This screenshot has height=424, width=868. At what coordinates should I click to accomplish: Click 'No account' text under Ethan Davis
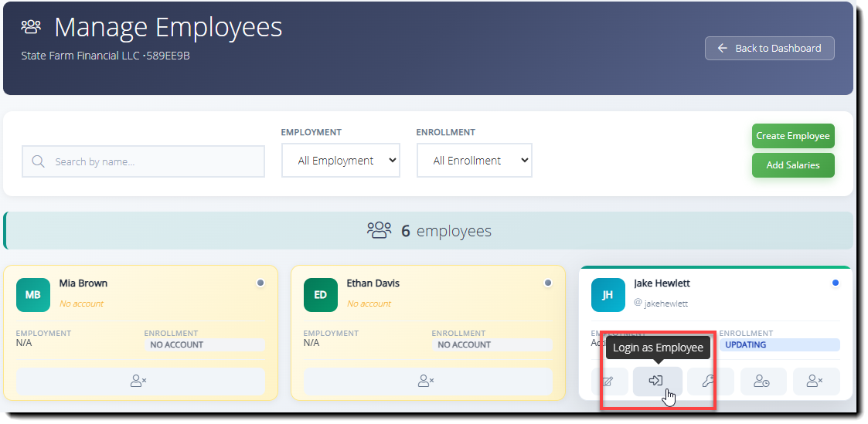click(x=369, y=304)
